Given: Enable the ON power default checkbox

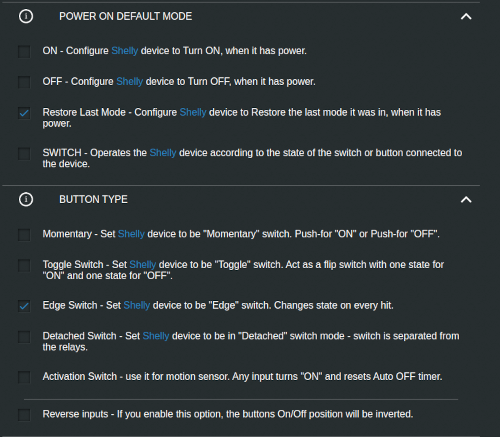Looking at the screenshot, I should (x=24, y=52).
